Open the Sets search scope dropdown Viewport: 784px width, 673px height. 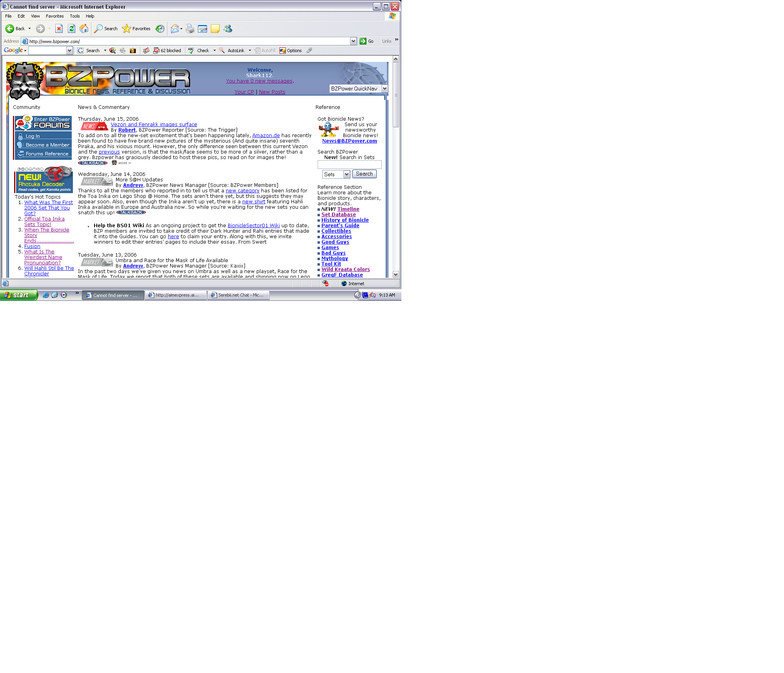coord(347,174)
